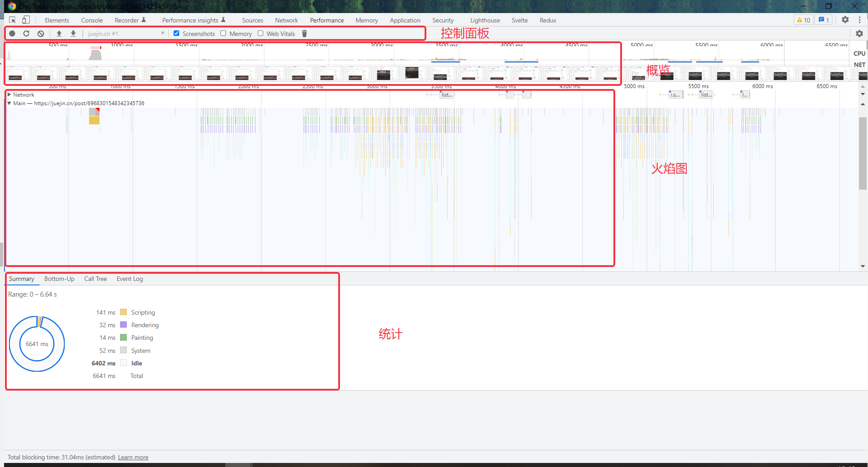Click the reload and record profile icon
The height and width of the screenshot is (467, 868).
click(27, 34)
